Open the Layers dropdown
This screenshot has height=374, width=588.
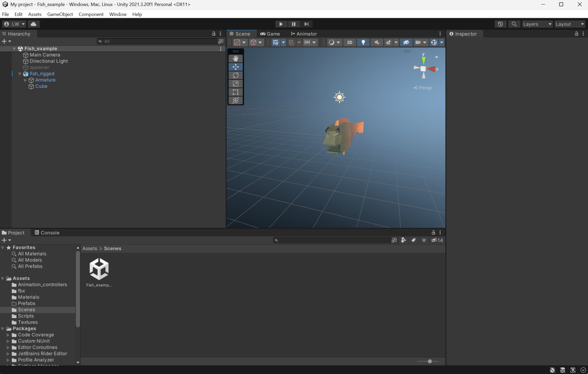click(x=537, y=24)
